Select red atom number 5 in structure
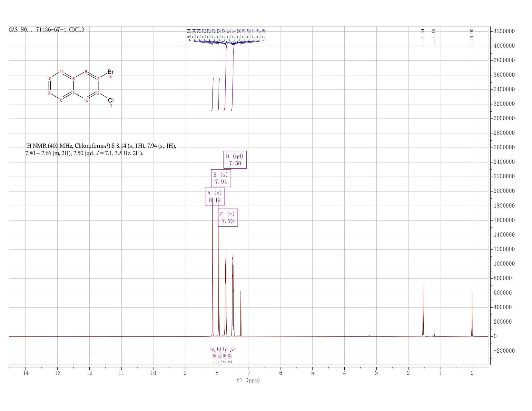This screenshot has height=411, width=532. (x=86, y=72)
